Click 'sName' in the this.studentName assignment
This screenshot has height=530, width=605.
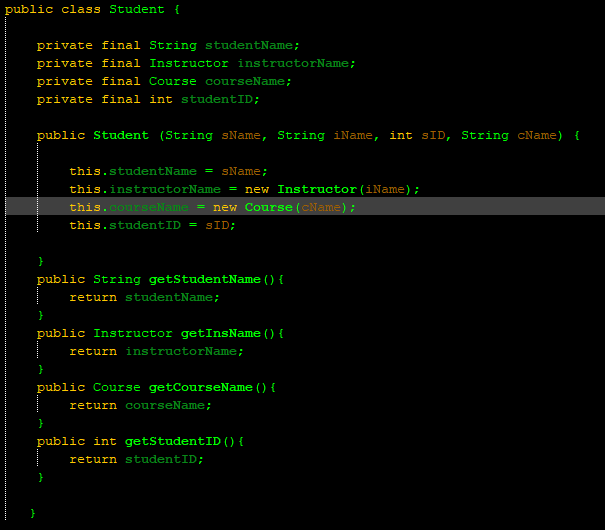click(241, 171)
